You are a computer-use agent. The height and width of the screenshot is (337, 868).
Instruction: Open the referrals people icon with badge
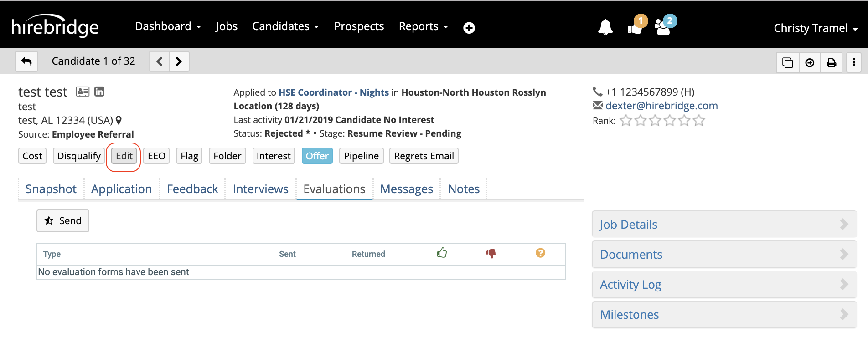click(663, 28)
